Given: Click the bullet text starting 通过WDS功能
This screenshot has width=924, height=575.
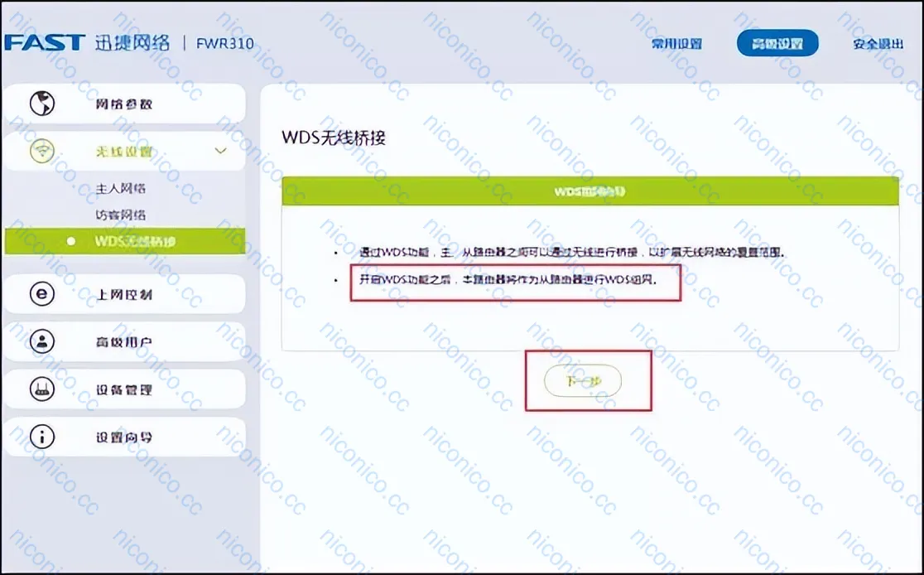Looking at the screenshot, I should (571, 253).
